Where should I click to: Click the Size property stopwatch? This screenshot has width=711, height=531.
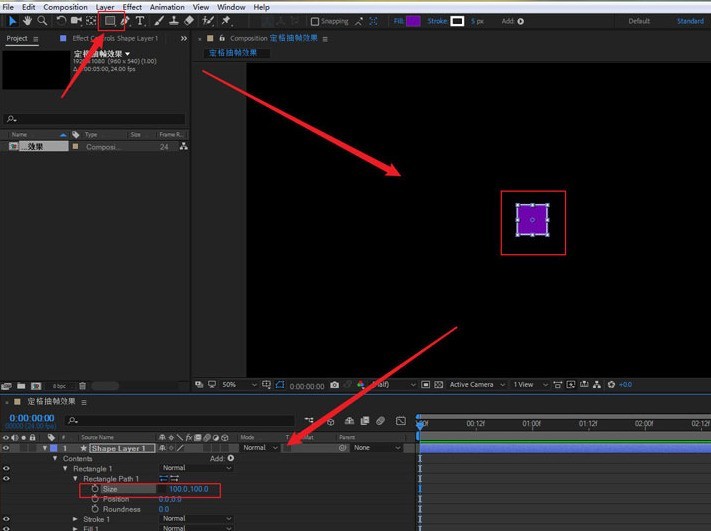click(x=94, y=489)
